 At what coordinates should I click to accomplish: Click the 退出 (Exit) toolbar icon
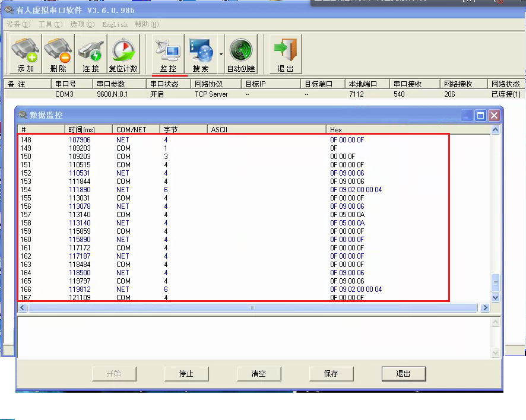coord(286,55)
